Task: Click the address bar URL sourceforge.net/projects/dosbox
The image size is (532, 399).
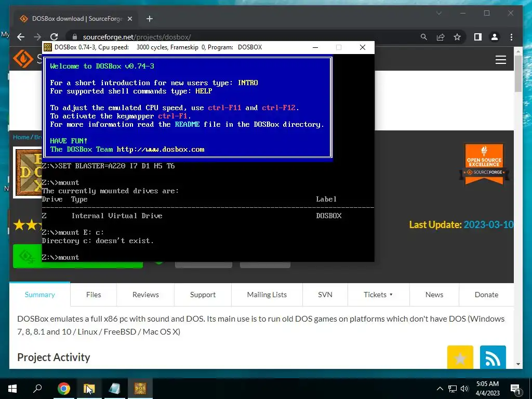Action: coord(137,37)
